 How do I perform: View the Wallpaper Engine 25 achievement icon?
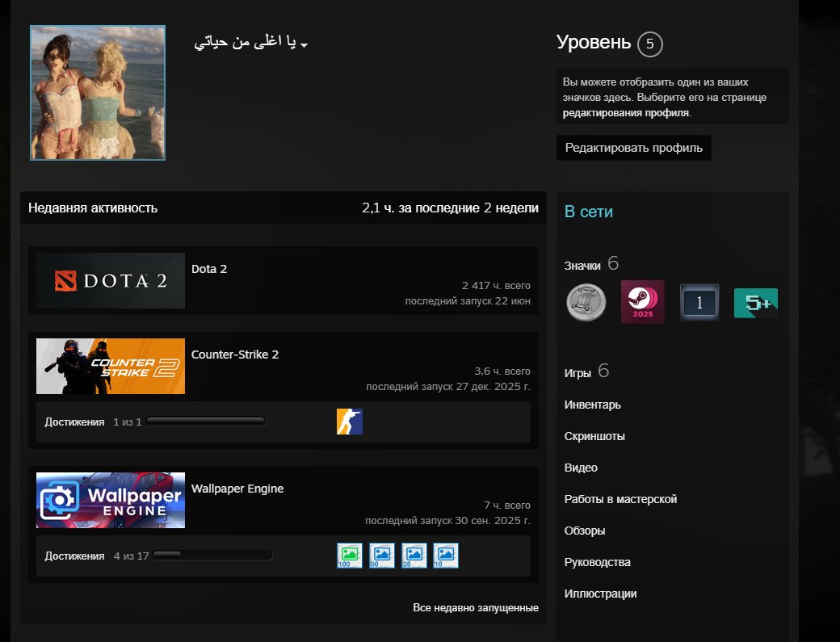pyautogui.click(x=414, y=556)
